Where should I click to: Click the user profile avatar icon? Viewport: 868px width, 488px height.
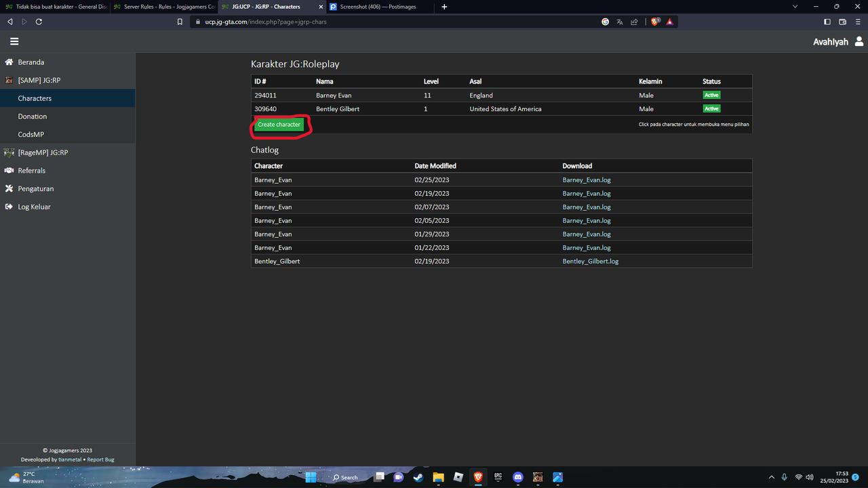pyautogui.click(x=859, y=41)
